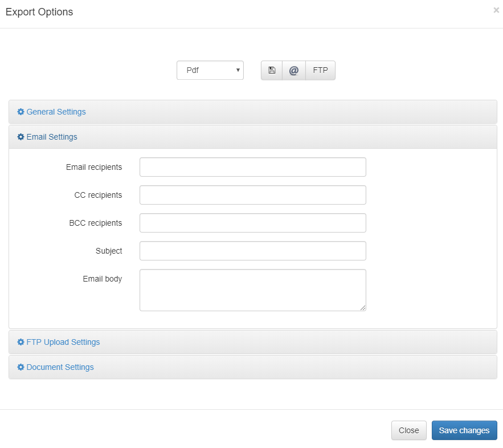Expand the General Settings section
The width and height of the screenshot is (503, 448).
[x=56, y=112]
